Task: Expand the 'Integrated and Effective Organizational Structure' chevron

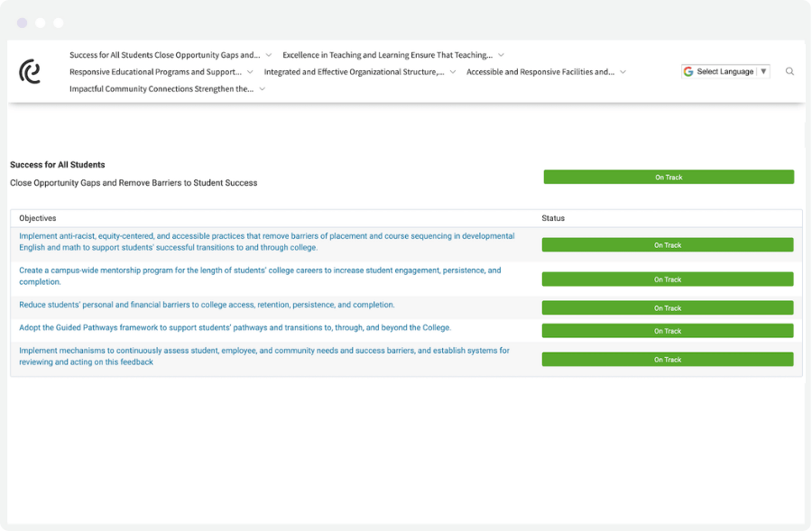Action: click(x=454, y=71)
